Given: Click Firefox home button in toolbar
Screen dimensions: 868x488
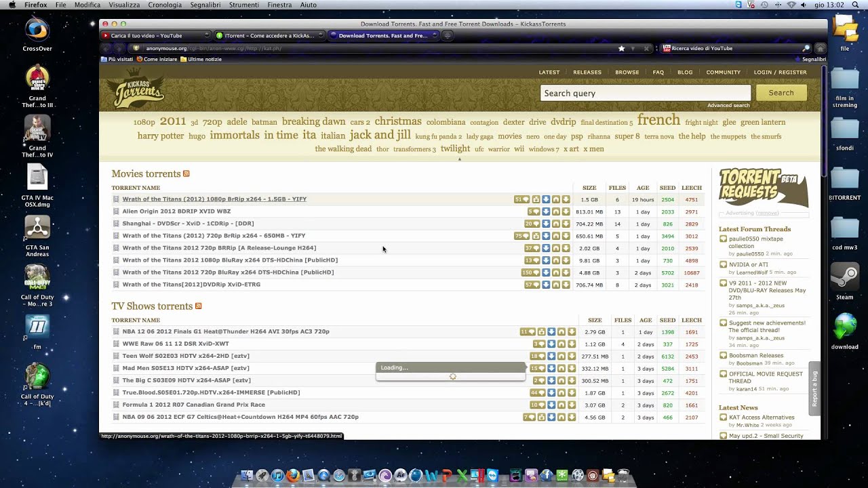Looking at the screenshot, I should point(820,48).
